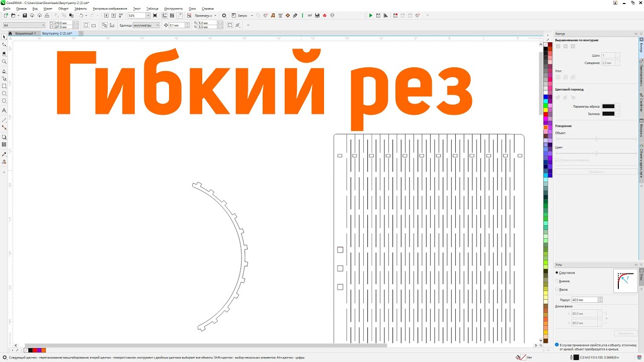Click the Export icon in toolbar

pos(113,16)
